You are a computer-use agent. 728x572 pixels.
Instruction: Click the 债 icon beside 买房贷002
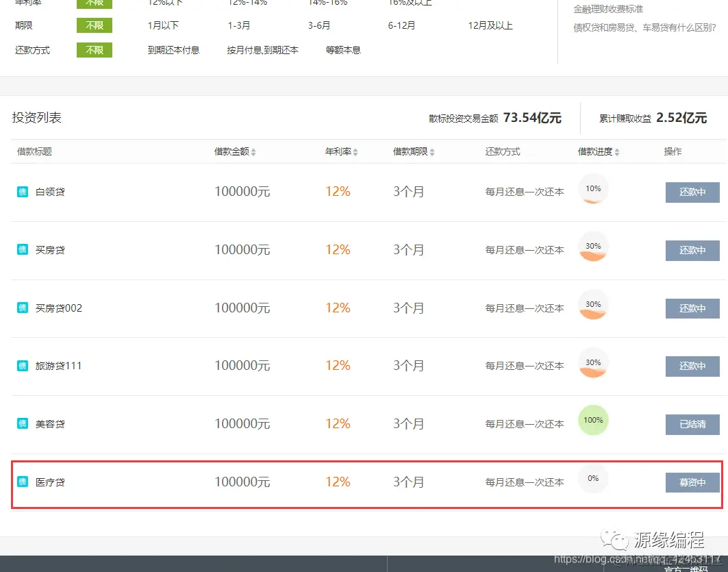(23, 308)
